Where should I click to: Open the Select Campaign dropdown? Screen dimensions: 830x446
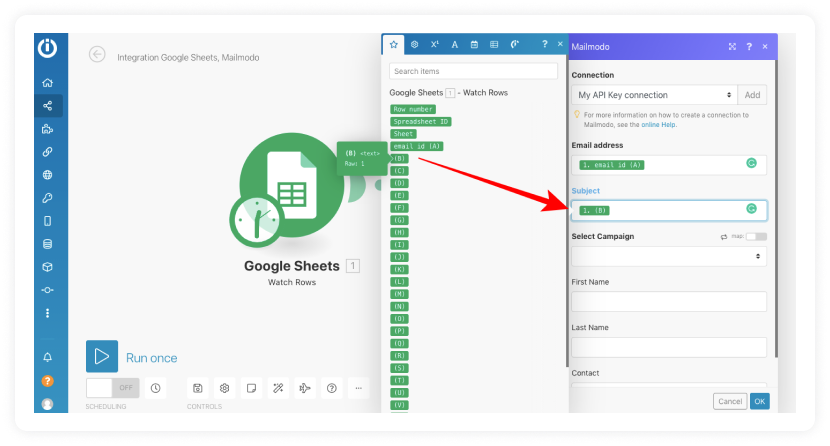(x=669, y=256)
